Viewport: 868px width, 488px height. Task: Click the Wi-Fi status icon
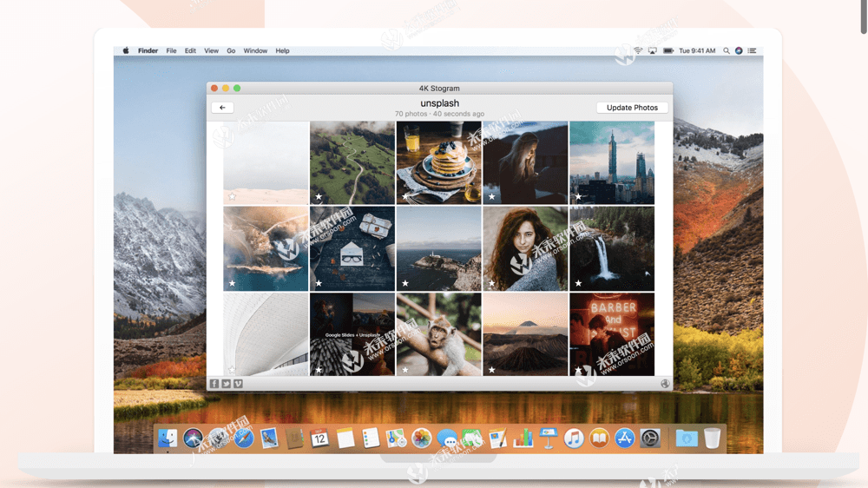[x=638, y=50]
